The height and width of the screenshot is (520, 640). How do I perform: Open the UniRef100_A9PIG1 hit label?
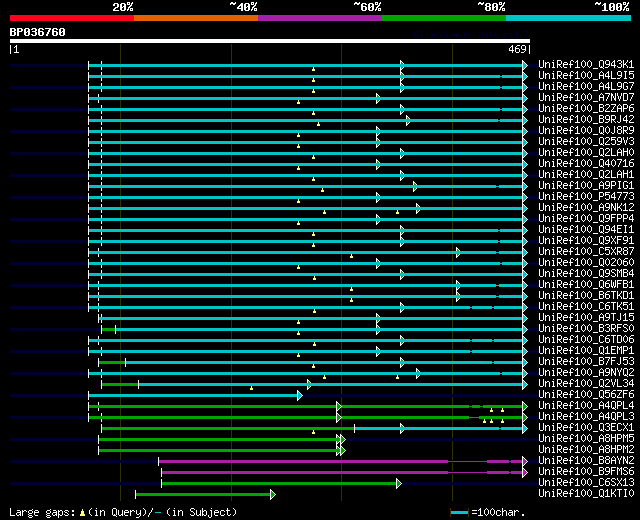pyautogui.click(x=586, y=186)
